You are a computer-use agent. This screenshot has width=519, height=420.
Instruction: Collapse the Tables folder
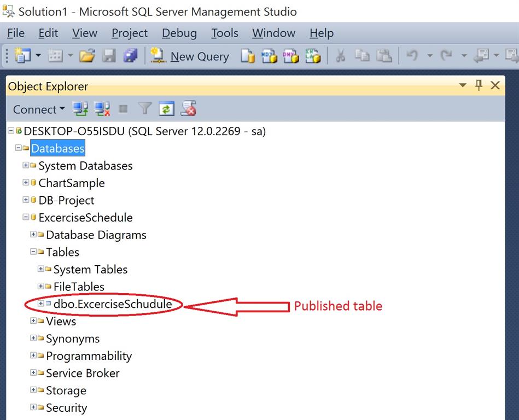pos(33,251)
